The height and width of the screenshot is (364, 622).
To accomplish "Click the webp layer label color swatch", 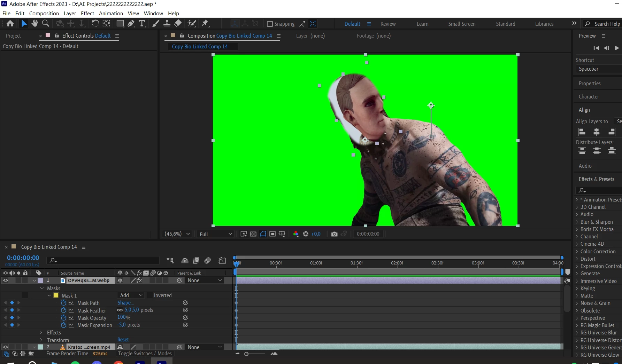I will click(40, 280).
